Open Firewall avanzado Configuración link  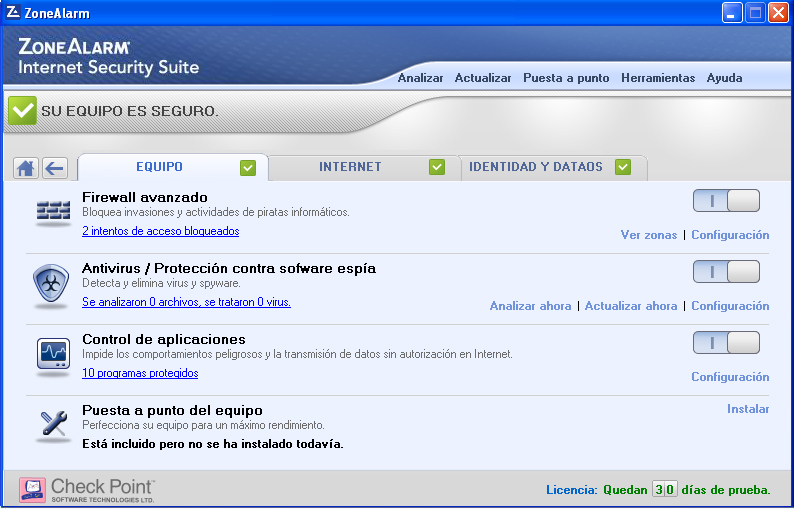(730, 235)
